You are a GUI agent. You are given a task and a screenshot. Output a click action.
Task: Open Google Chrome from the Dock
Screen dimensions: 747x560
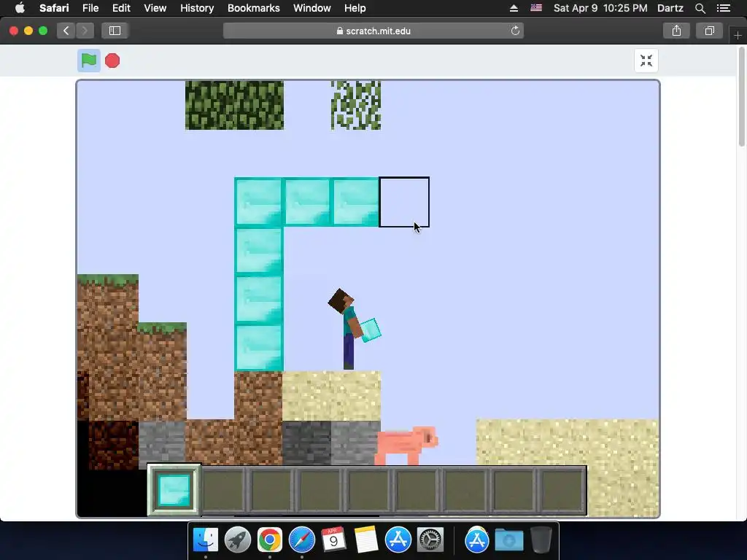pyautogui.click(x=270, y=540)
